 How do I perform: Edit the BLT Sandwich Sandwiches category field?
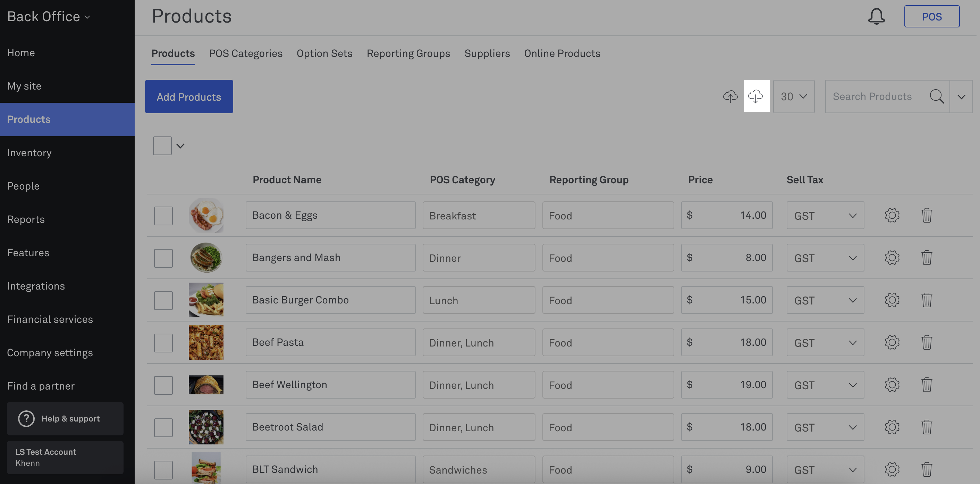479,469
